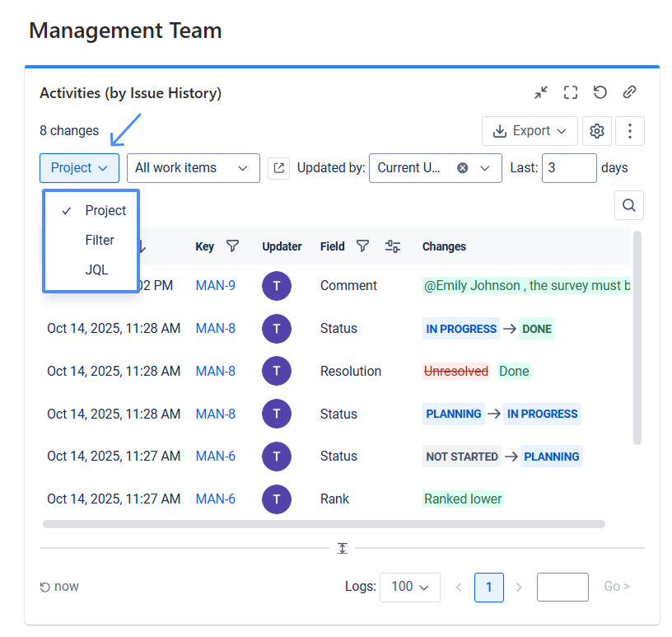Open work items in new window icon

pyautogui.click(x=279, y=168)
